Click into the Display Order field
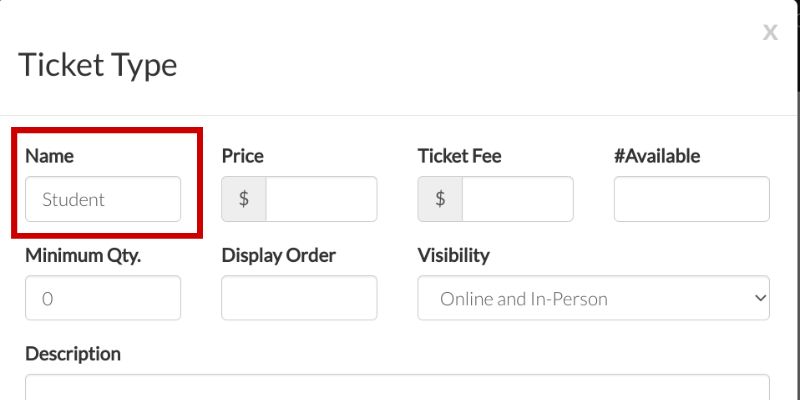 (x=299, y=298)
